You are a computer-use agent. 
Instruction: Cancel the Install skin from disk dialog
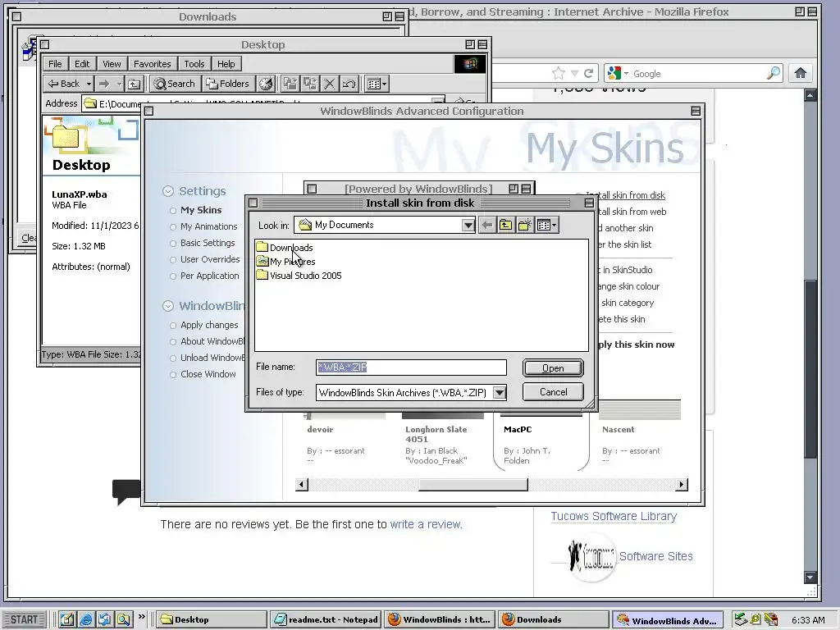[x=553, y=391]
